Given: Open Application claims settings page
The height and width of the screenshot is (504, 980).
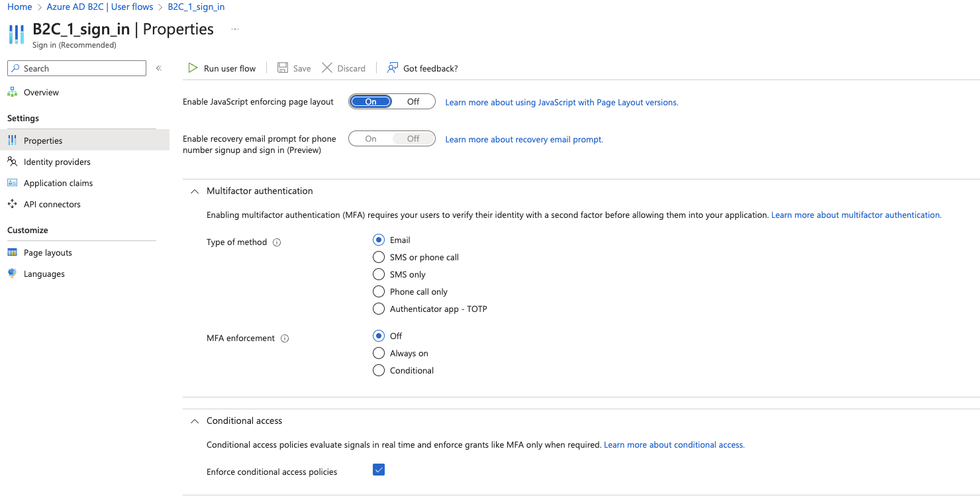Looking at the screenshot, I should click(58, 183).
